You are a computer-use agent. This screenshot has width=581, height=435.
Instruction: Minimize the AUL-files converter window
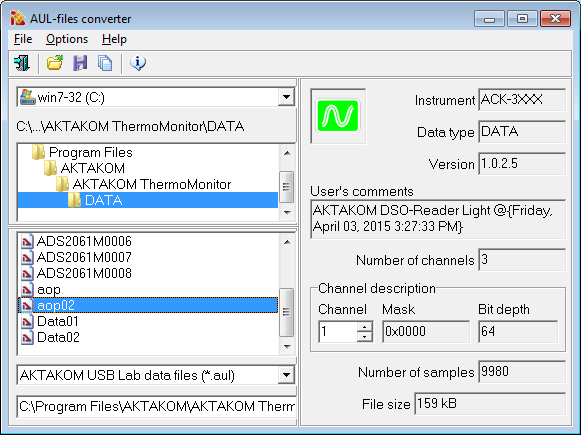[x=489, y=19]
